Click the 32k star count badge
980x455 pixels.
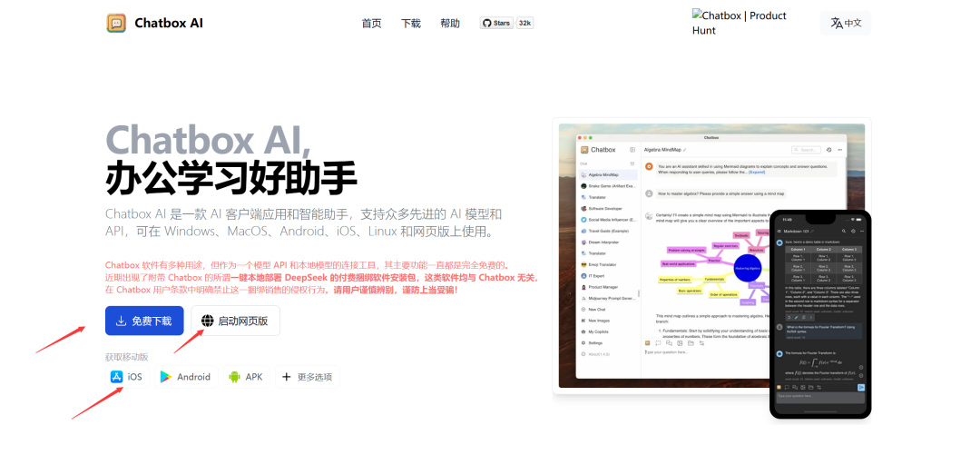coord(525,23)
